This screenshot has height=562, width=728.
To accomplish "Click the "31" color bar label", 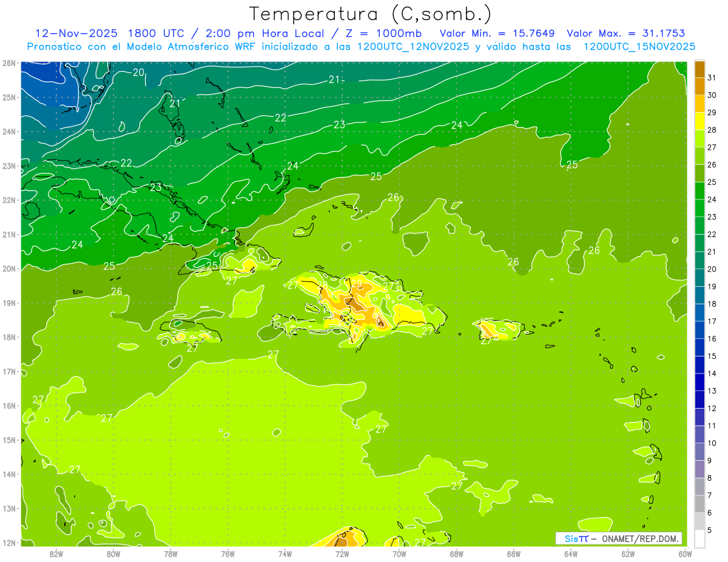I will click(712, 78).
